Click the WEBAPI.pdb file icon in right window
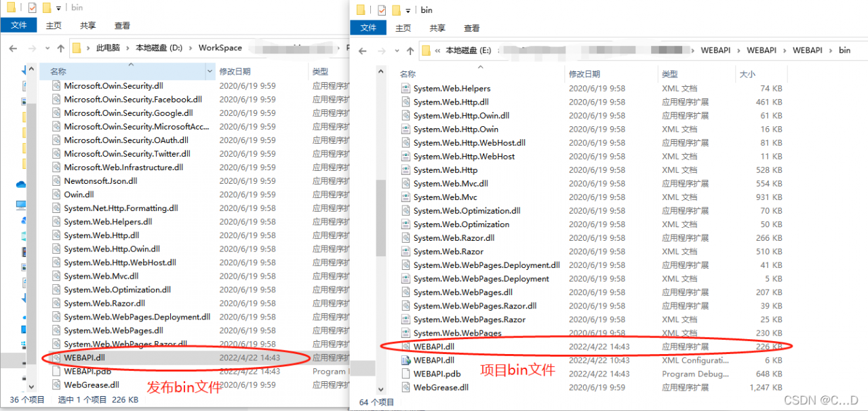868x411 pixels. click(405, 374)
